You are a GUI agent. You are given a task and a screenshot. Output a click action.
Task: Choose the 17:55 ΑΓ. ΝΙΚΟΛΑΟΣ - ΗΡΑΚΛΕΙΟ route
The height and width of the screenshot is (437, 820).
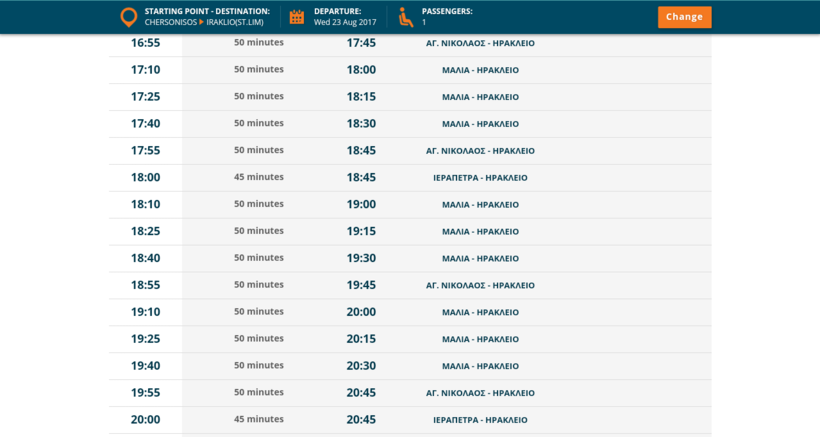point(480,151)
